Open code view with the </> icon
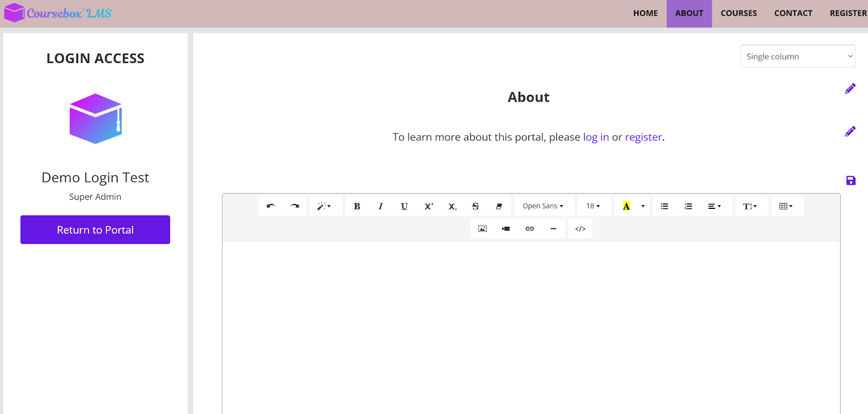 pos(580,229)
